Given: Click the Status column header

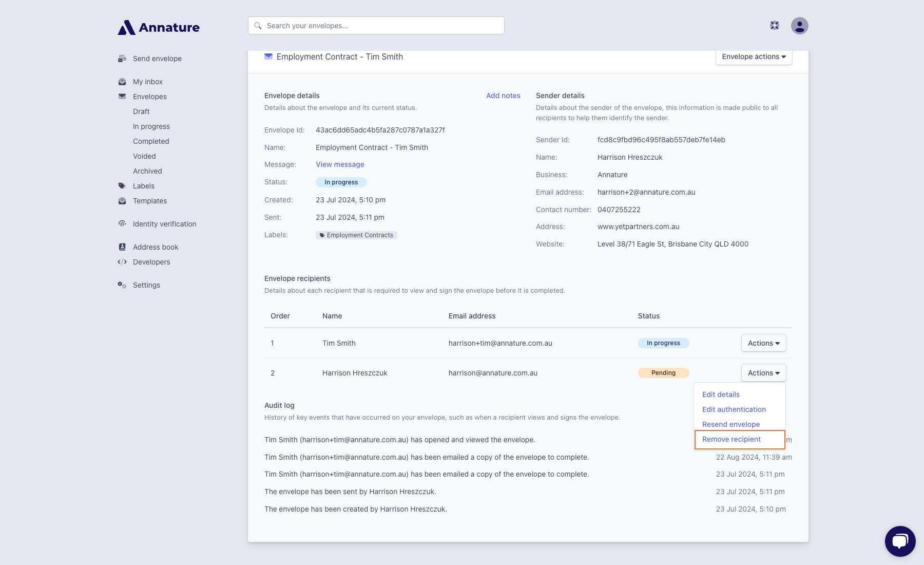Looking at the screenshot, I should pyautogui.click(x=648, y=316).
